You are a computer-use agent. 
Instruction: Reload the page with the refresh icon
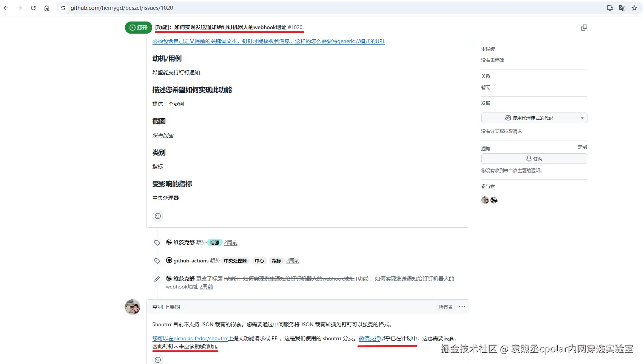point(33,8)
